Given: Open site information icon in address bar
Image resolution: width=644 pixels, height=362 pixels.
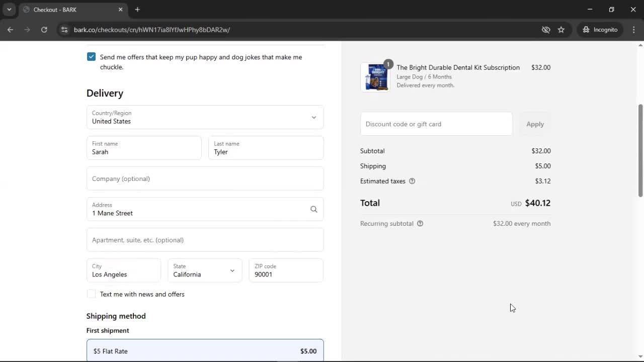Looking at the screenshot, I should [x=64, y=30].
